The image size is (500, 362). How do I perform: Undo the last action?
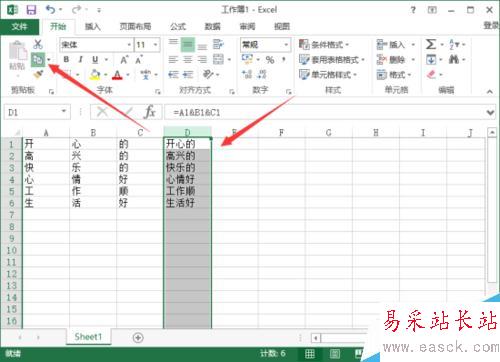pyautogui.click(x=51, y=10)
